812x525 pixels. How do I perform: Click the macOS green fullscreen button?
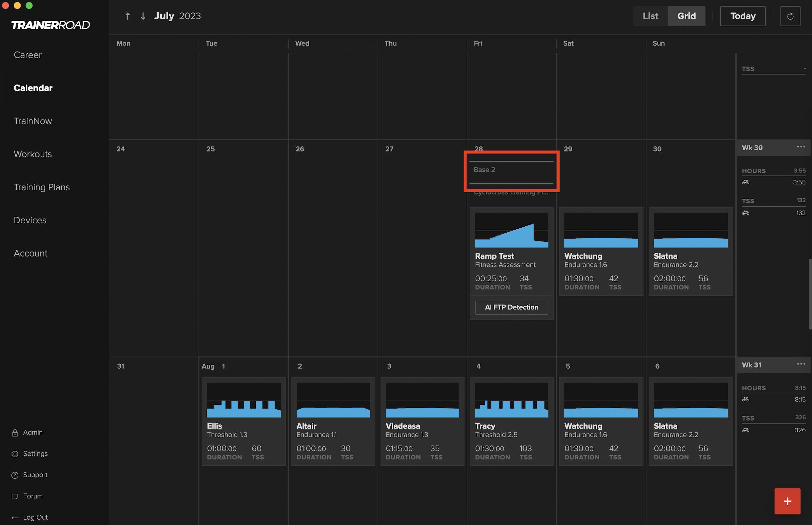[29, 5]
